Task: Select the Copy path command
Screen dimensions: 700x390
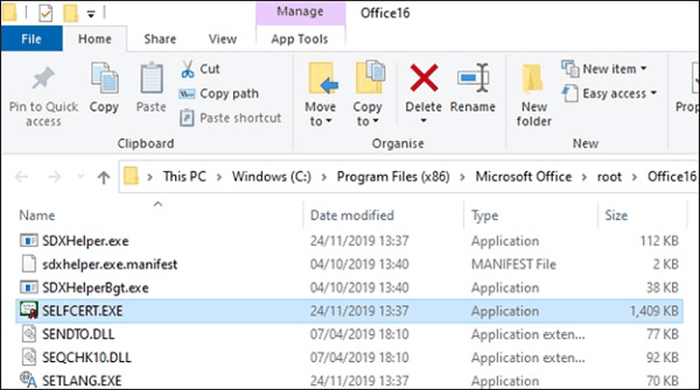Action: [219, 94]
